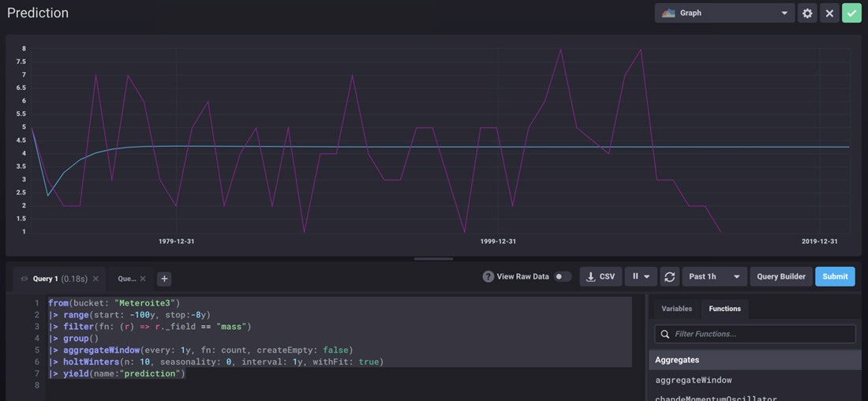Click the Submit button
This screenshot has height=401, width=868.
tap(835, 277)
